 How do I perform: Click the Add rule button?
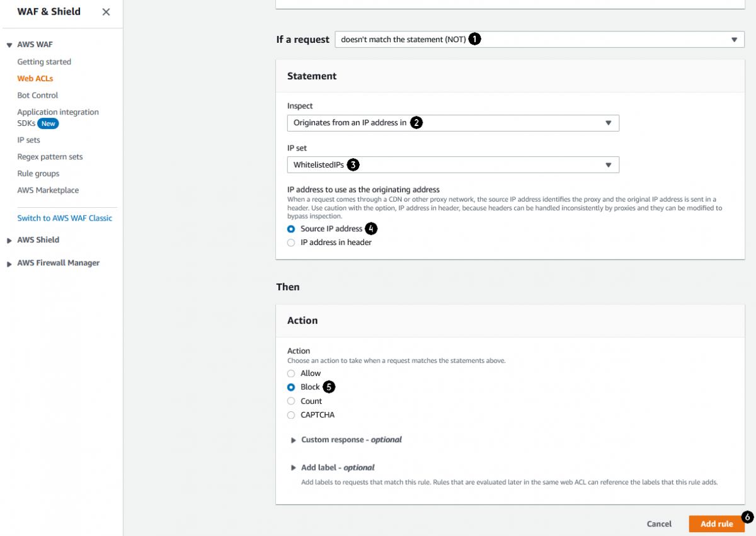[x=716, y=524]
